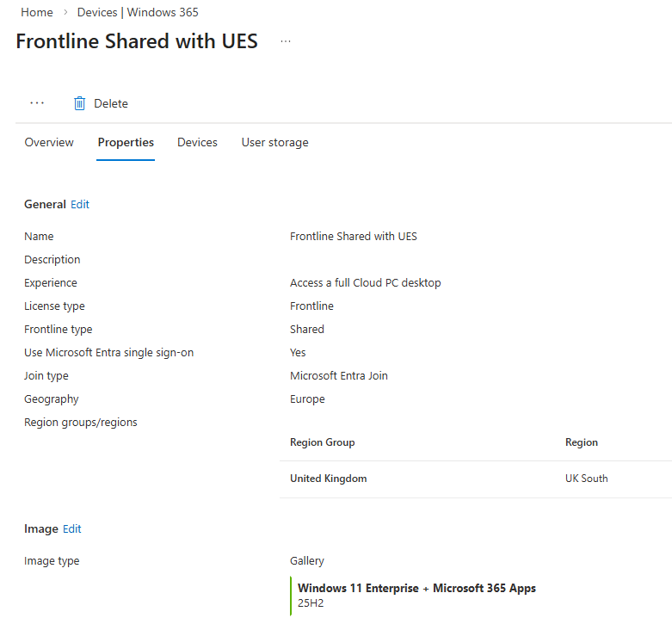Click the Microsoft Entra Join value
This screenshot has height=624, width=672.
(x=339, y=375)
